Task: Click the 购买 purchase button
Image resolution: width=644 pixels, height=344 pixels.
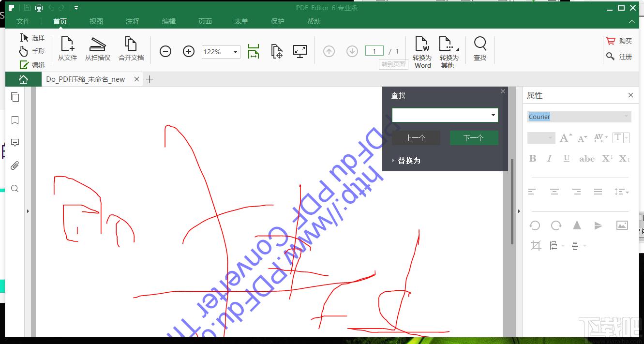Action: 619,41
